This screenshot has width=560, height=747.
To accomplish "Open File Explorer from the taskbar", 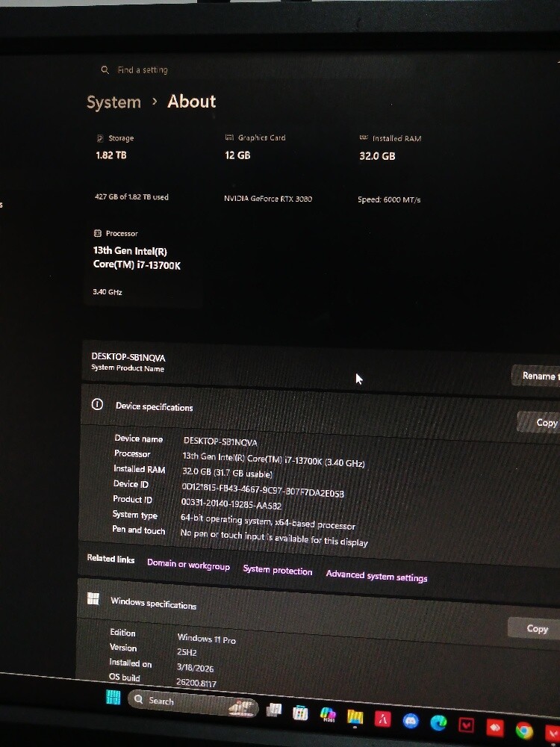I will pos(355,716).
